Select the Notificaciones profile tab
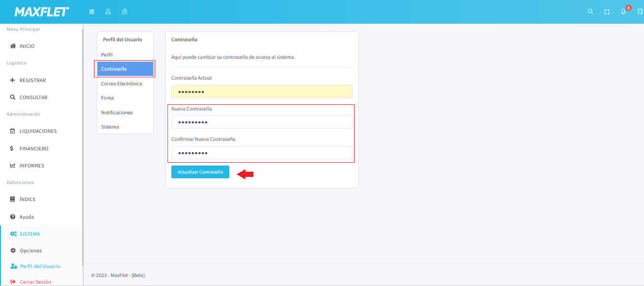644x286 pixels. (x=117, y=112)
